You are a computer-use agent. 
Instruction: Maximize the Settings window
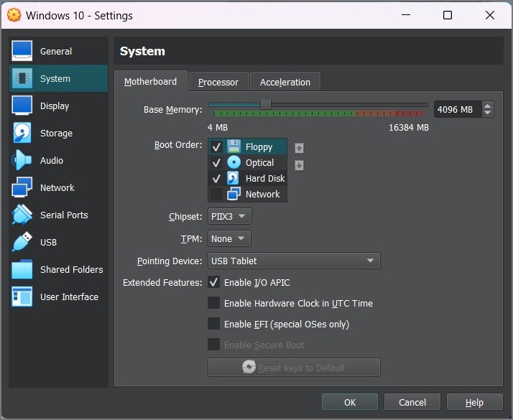click(448, 15)
